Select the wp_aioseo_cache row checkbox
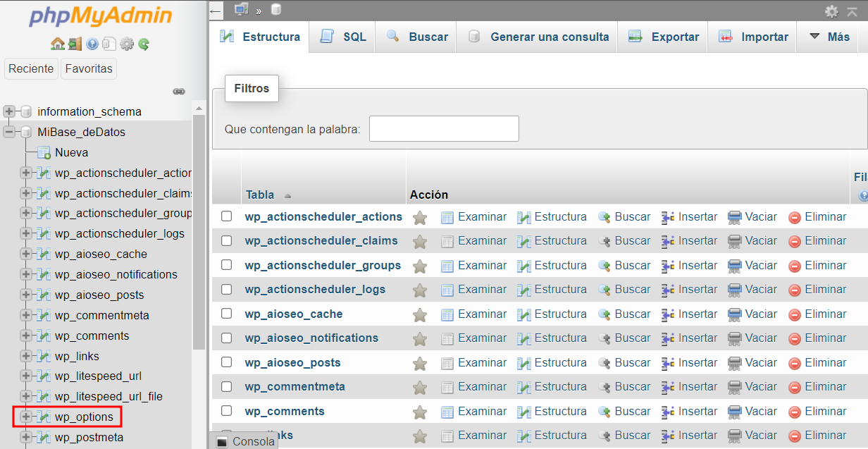This screenshot has width=868, height=449. (226, 314)
